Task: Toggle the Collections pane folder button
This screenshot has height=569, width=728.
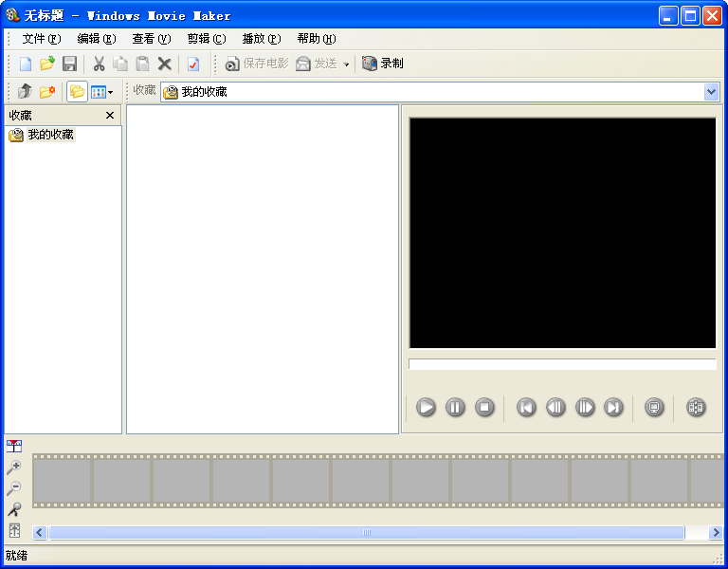Action: pos(77,92)
